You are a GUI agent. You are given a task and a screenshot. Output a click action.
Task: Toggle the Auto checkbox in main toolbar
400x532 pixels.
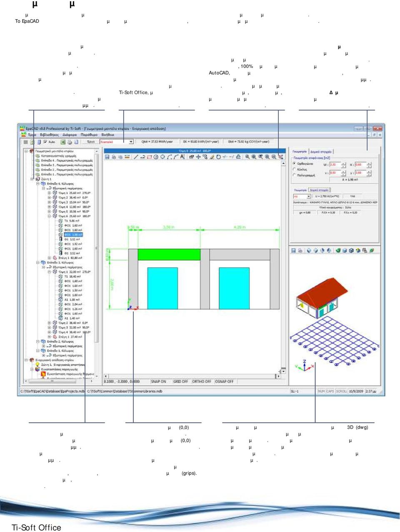point(45,142)
